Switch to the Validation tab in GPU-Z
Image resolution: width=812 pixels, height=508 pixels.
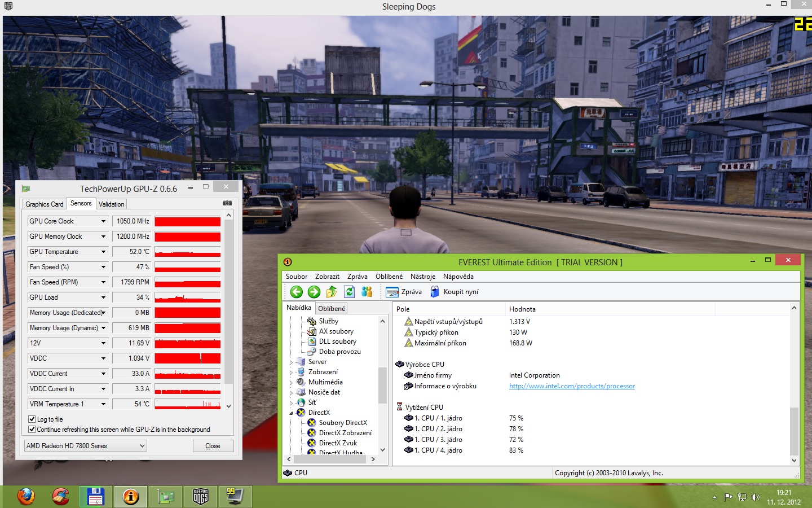coord(112,204)
